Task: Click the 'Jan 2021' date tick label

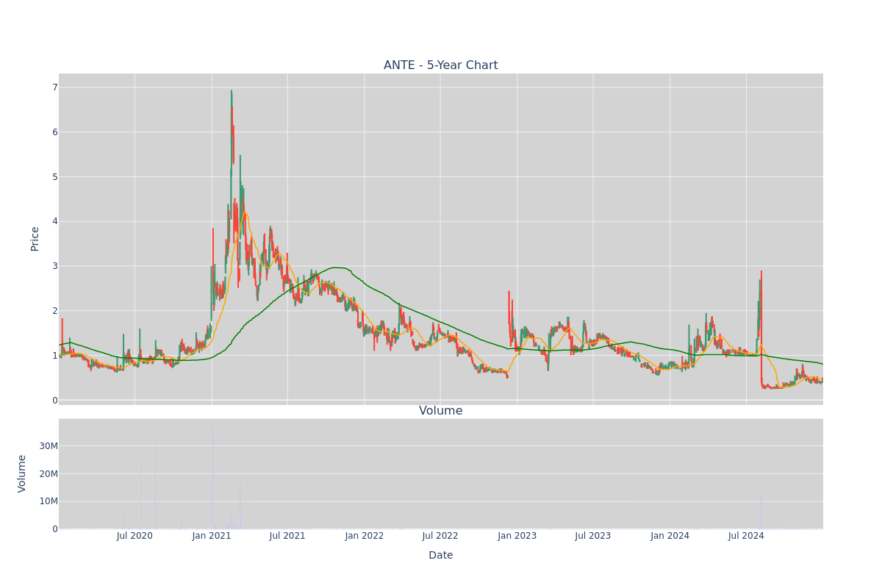Action: pos(212,536)
